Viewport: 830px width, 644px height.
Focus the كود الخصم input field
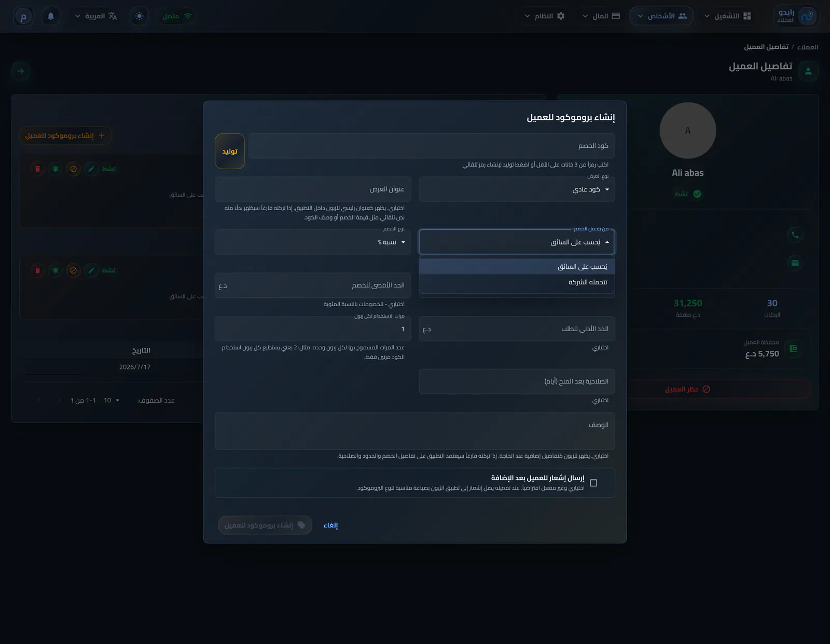(x=432, y=146)
